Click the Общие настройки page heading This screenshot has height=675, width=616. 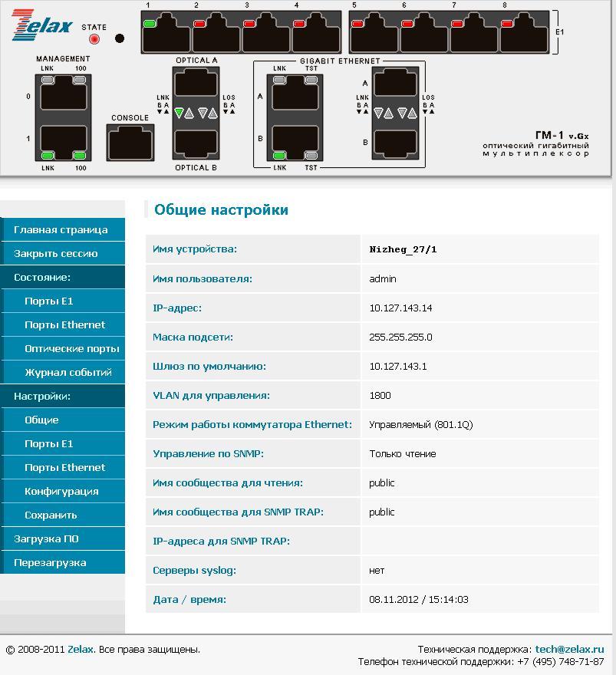tap(221, 209)
